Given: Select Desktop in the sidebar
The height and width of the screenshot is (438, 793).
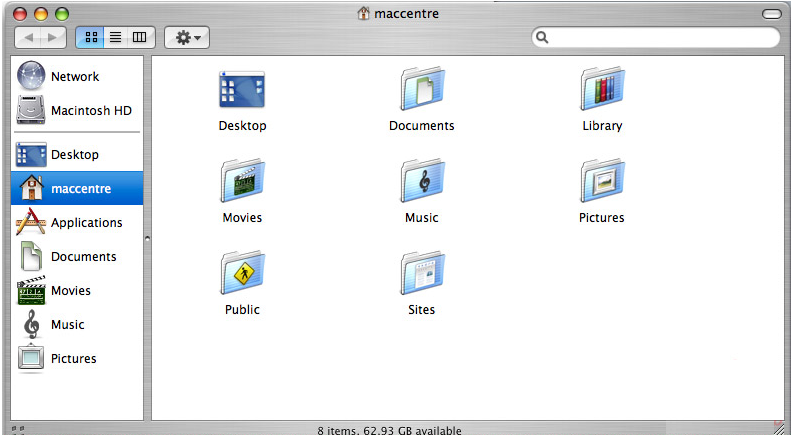Looking at the screenshot, I should point(77,154).
